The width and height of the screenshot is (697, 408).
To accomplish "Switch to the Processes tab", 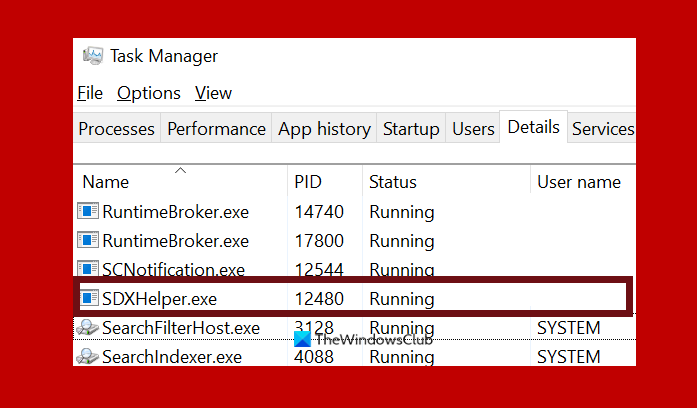I will [116, 129].
